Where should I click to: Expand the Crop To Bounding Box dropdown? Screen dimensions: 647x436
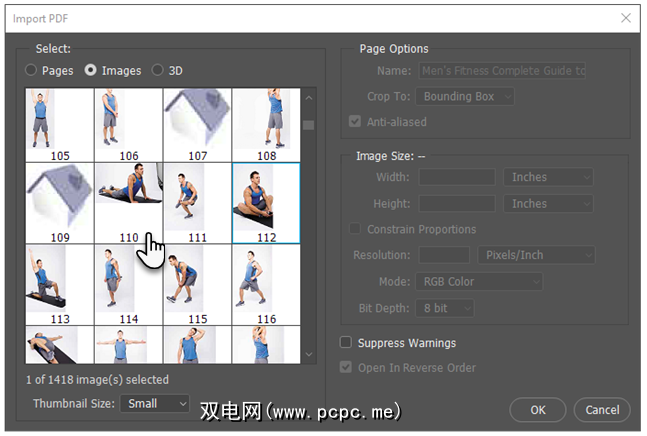(466, 97)
